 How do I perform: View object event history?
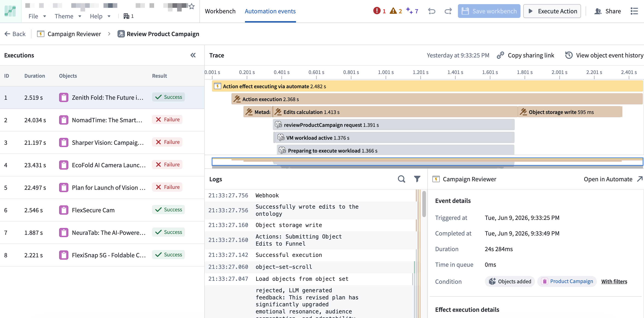604,55
